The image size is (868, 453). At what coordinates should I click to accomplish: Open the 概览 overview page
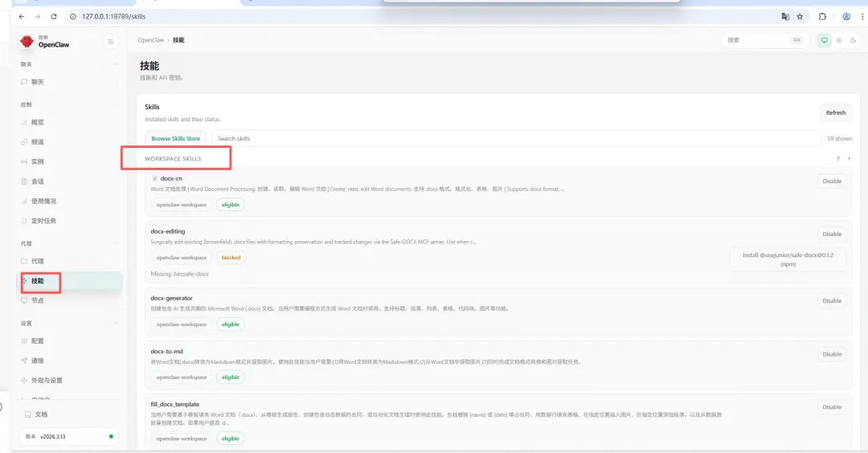(x=69, y=122)
